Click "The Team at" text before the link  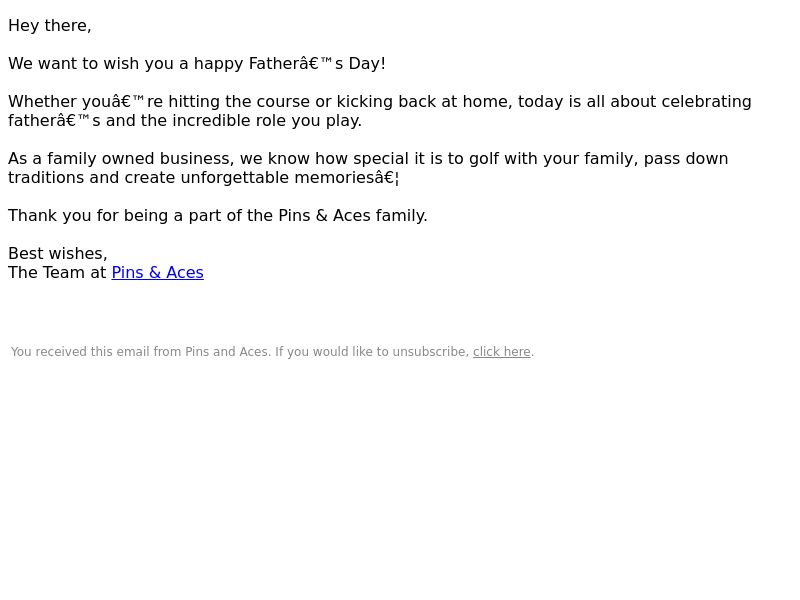coord(57,272)
